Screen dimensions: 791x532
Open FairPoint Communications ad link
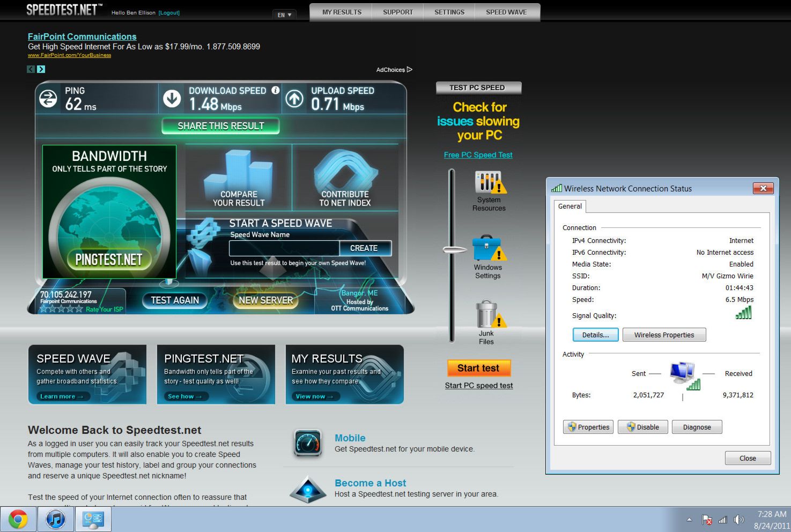point(82,36)
